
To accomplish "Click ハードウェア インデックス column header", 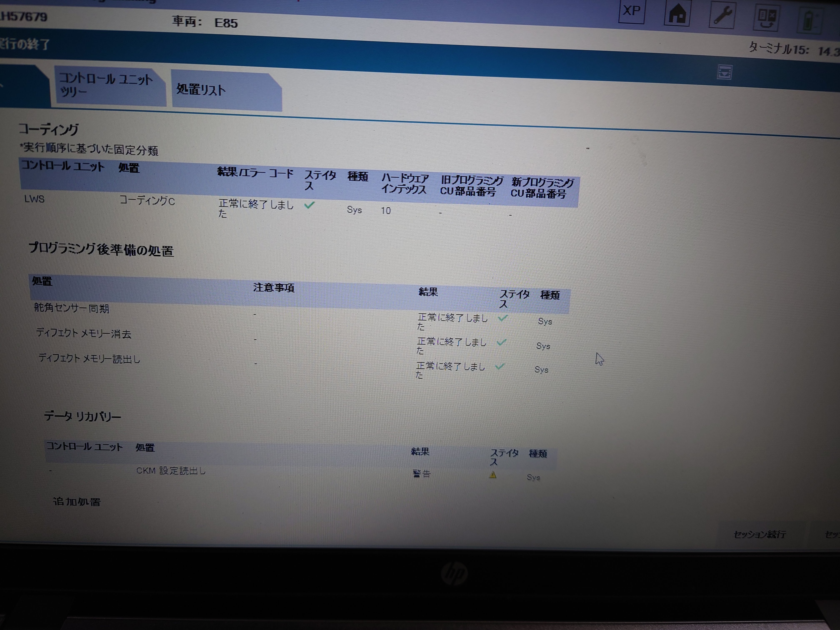I will coord(405,184).
